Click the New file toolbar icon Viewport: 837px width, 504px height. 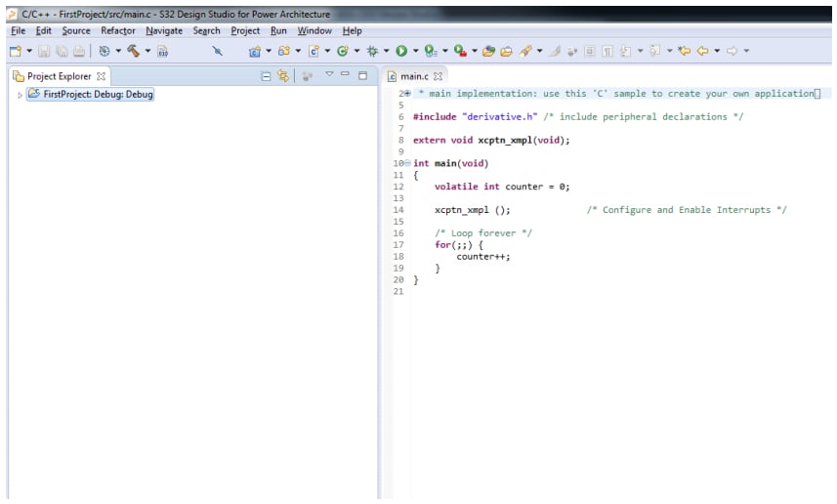click(x=16, y=51)
